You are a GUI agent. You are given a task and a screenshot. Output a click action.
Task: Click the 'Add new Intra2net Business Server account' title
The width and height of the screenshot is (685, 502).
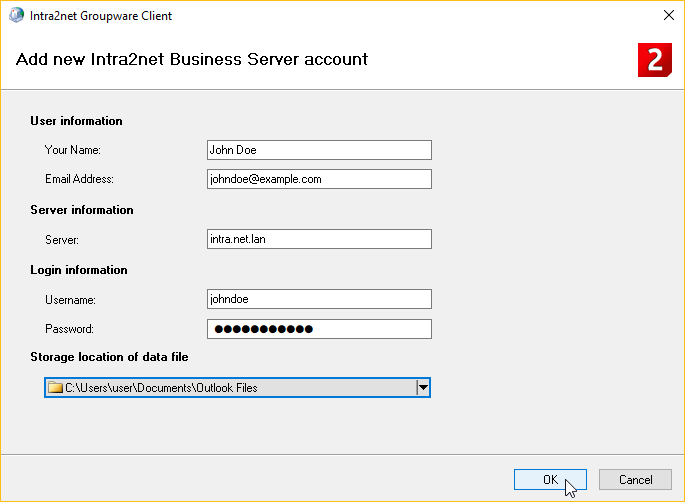click(192, 59)
